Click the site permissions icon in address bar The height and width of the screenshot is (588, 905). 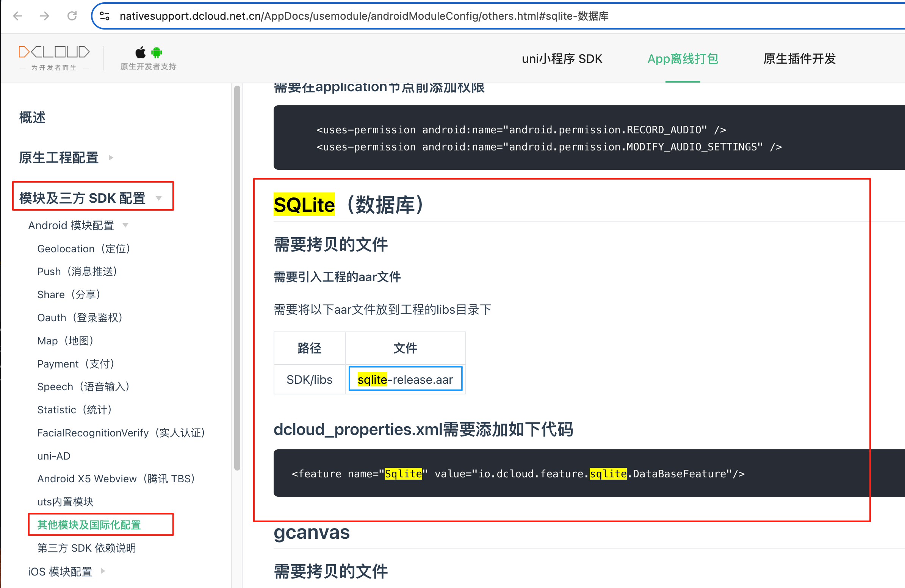[x=105, y=16]
